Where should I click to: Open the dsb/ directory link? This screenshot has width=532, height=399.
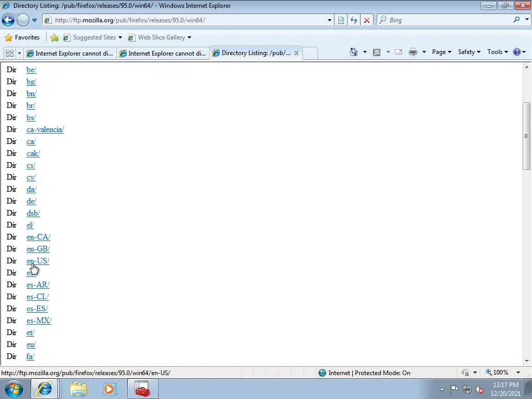point(33,213)
